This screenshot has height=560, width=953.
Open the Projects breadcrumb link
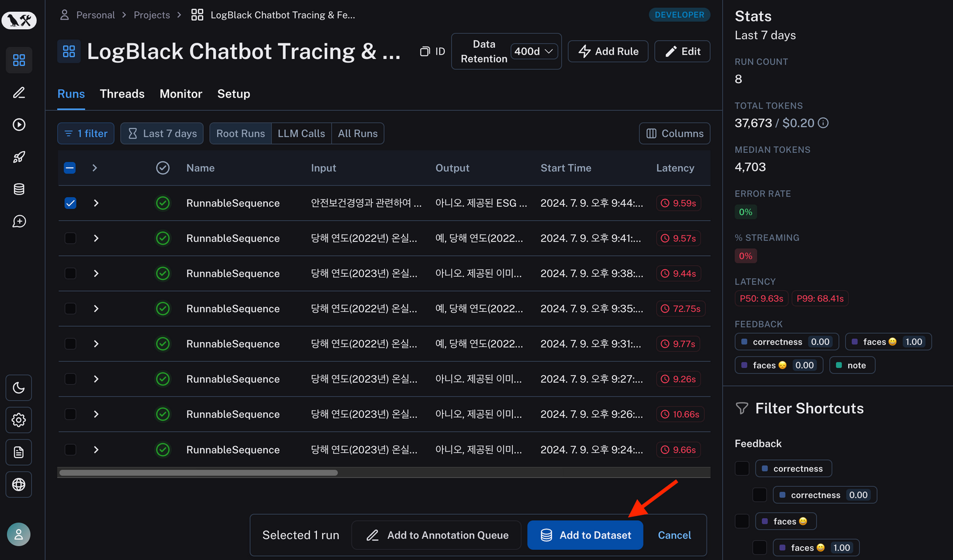(152, 15)
